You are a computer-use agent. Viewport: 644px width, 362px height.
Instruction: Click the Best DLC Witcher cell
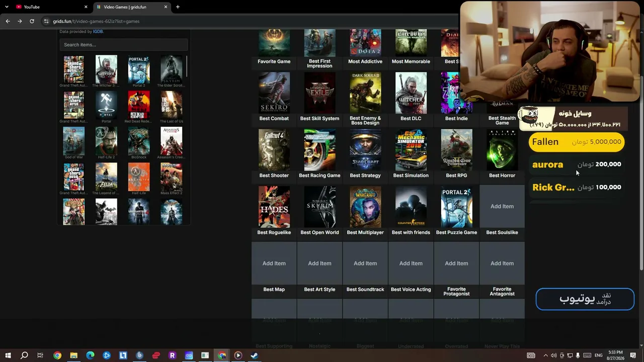411,93
